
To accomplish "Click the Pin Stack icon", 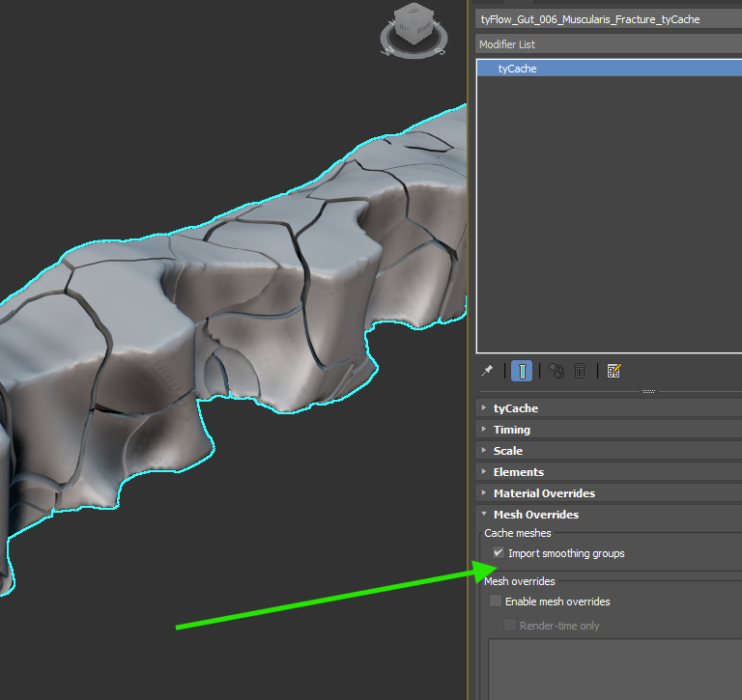I will click(488, 371).
